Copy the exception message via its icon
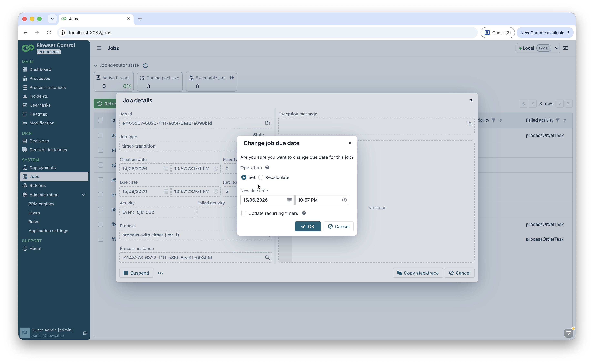This screenshot has width=594, height=364. [469, 124]
